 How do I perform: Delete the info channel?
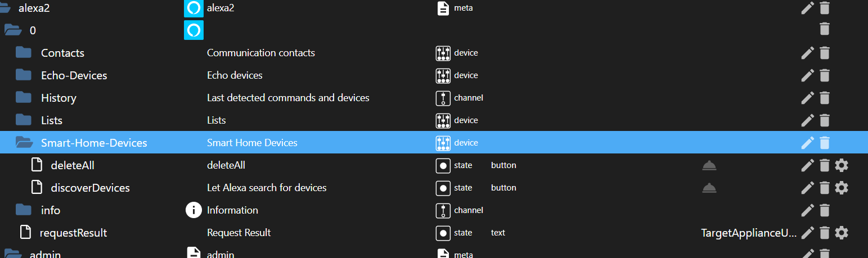[824, 210]
